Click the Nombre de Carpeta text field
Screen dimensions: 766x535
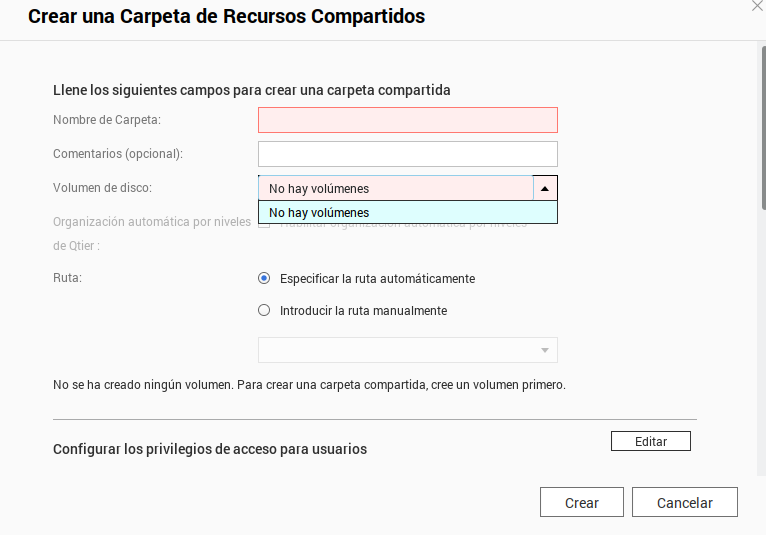(x=407, y=120)
